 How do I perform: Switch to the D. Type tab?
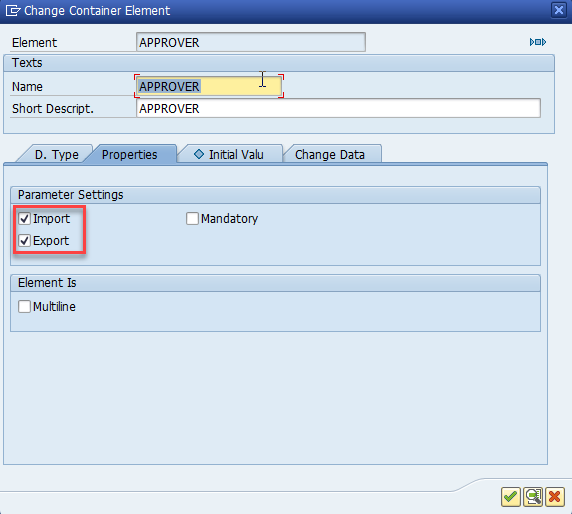point(57,154)
